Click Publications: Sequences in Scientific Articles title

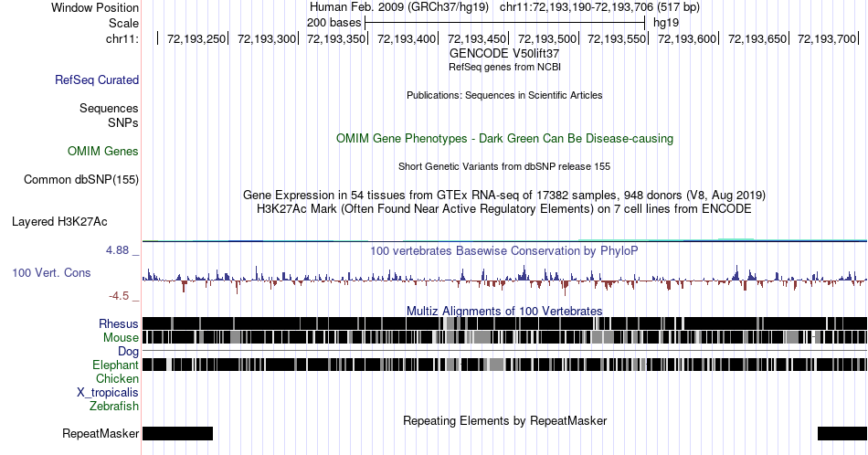[x=504, y=95]
